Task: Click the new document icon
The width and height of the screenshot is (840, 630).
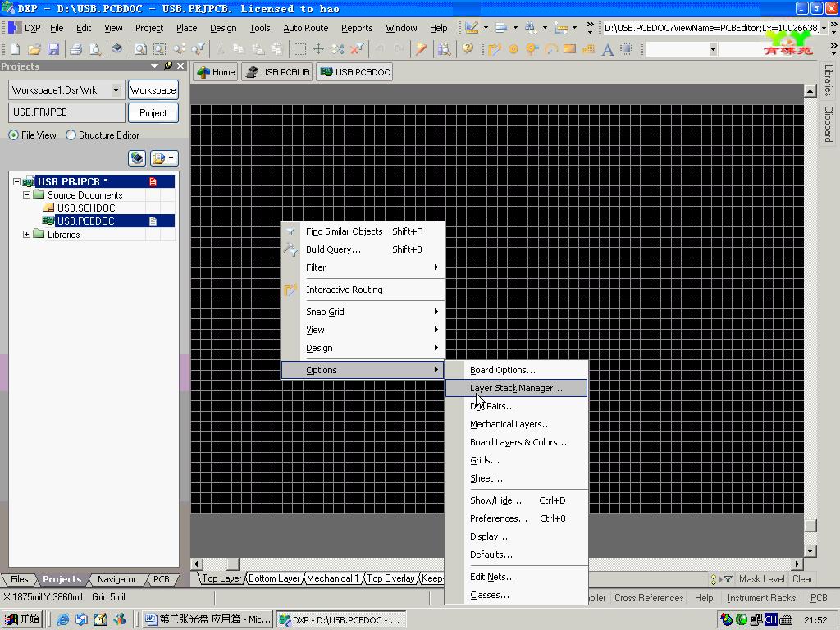Action: click(x=15, y=49)
